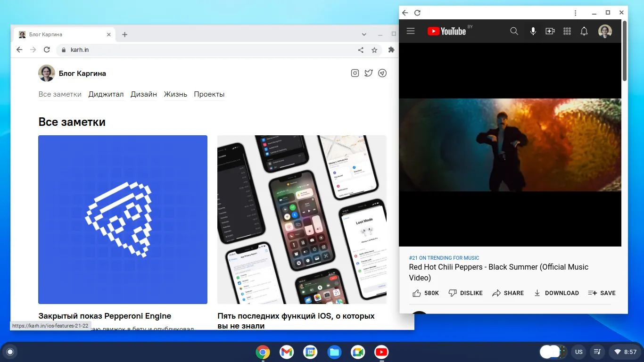Open Google Calendar from shelf
The width and height of the screenshot is (644, 362).
pos(310,352)
